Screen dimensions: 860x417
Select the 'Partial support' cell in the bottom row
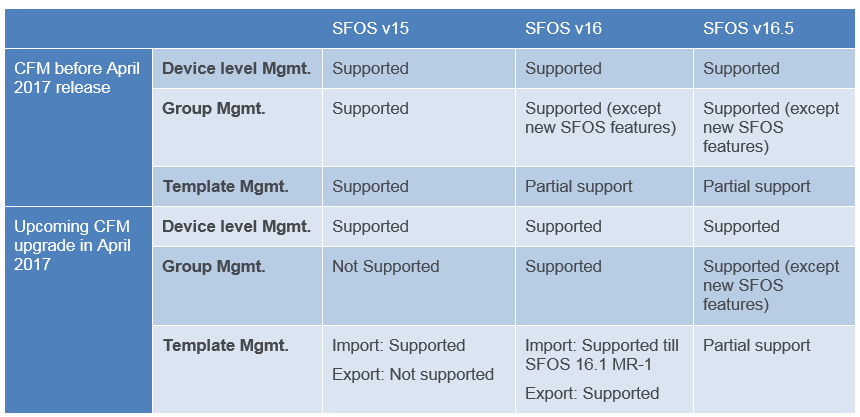point(756,345)
